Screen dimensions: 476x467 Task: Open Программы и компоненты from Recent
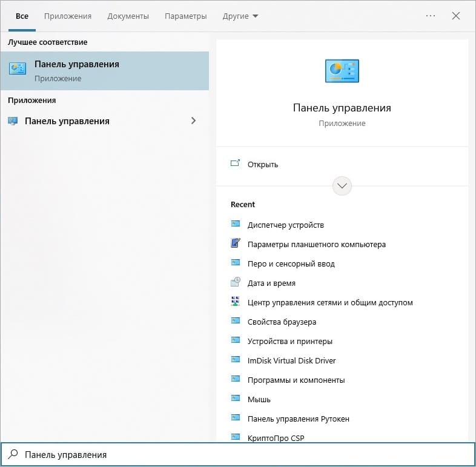(x=296, y=380)
